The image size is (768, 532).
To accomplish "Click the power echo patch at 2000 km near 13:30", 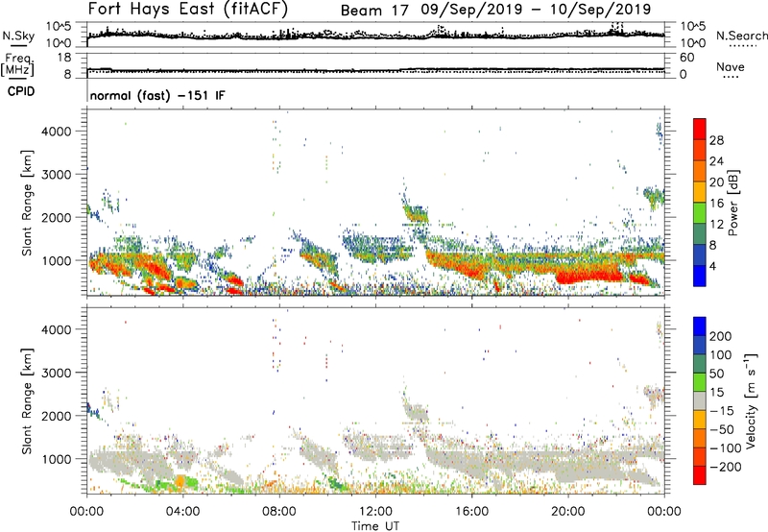I will click(x=416, y=213).
